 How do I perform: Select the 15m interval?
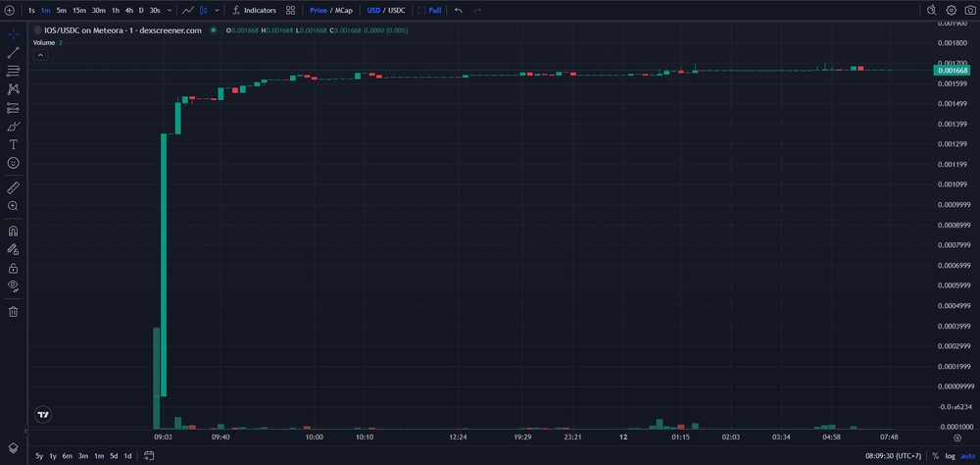point(78,11)
